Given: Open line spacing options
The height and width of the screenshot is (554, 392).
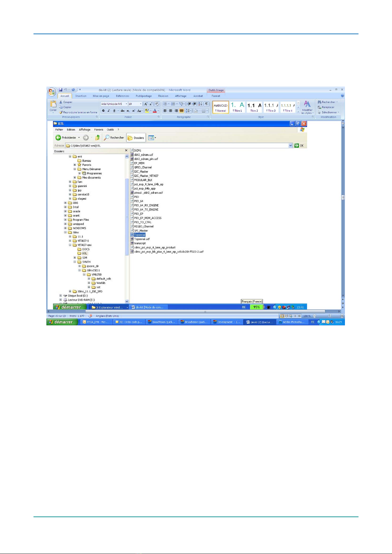Looking at the screenshot, I should [x=188, y=111].
